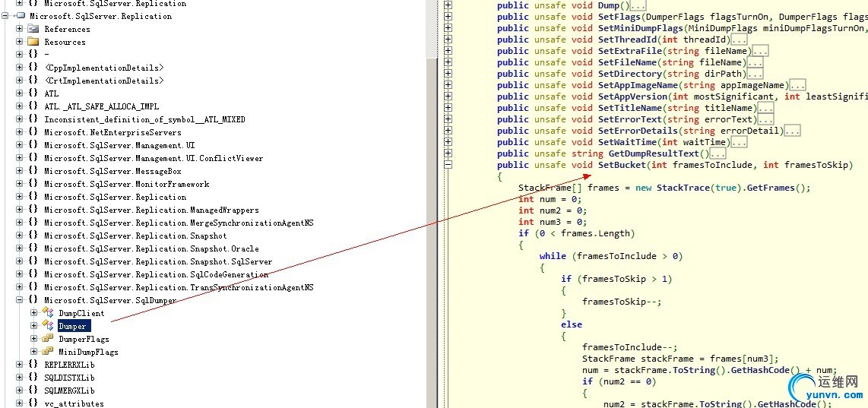Click the Microsoft.NetEnterpriseServers namespace icon
Image resolution: width=868 pixels, height=408 pixels.
[x=33, y=132]
